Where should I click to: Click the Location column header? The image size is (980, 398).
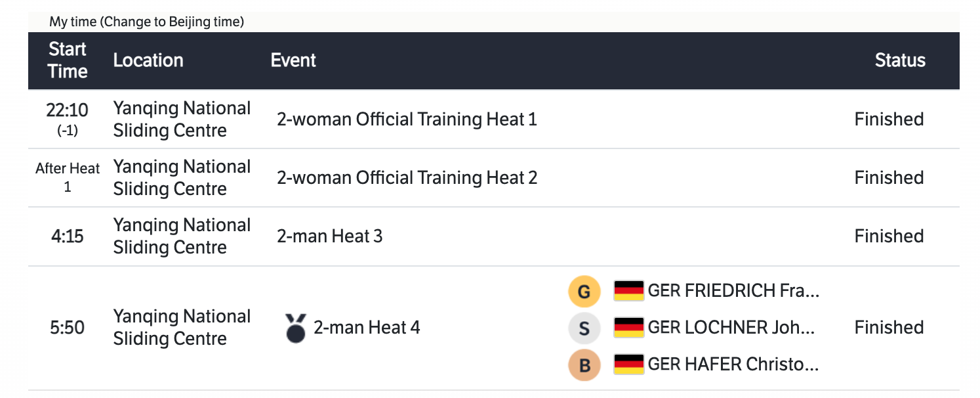click(148, 60)
